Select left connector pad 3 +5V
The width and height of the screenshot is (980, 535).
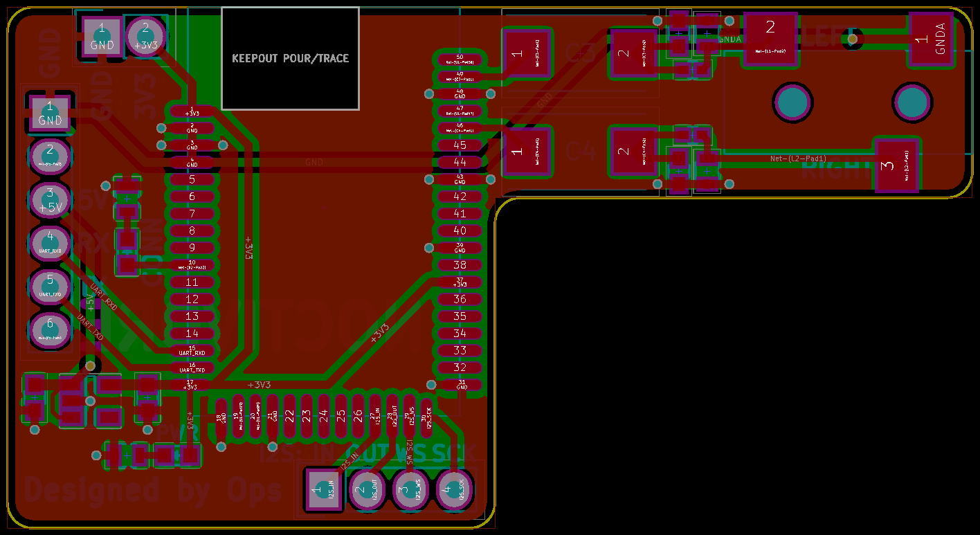pyautogui.click(x=50, y=199)
